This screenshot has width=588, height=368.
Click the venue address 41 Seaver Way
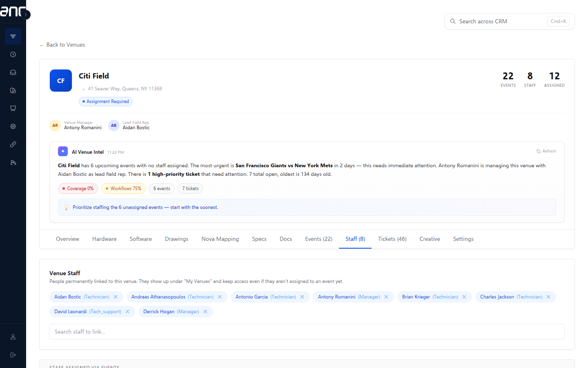(125, 89)
